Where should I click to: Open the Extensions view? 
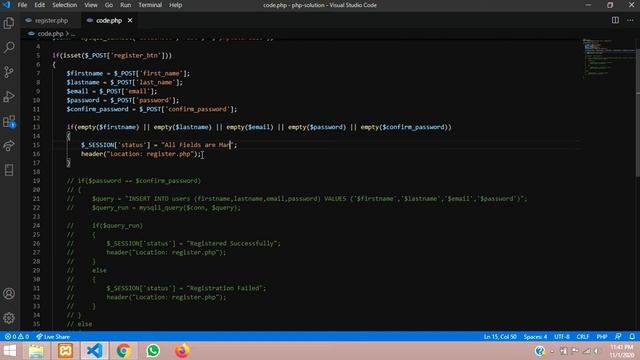click(x=9, y=121)
